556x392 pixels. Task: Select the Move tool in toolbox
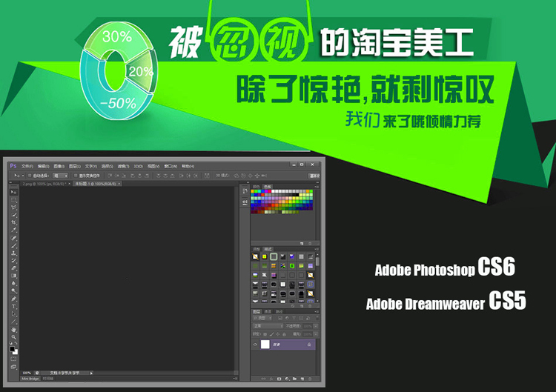tap(13, 192)
